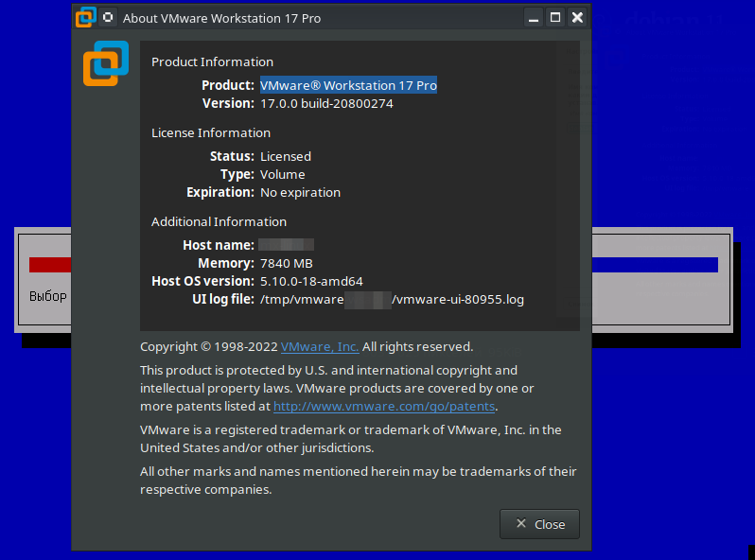Screen dimensions: 755x560
Task: Click the highlighted product name text
Action: [x=348, y=85]
